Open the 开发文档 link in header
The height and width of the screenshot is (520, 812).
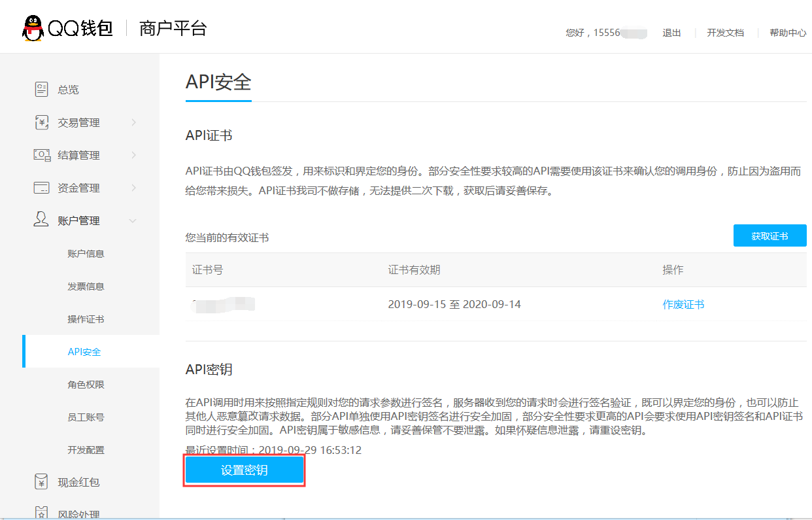(x=725, y=33)
